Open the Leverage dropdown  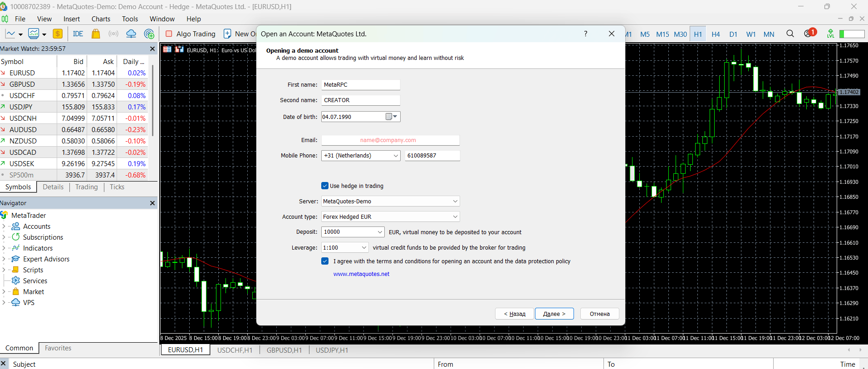click(363, 247)
